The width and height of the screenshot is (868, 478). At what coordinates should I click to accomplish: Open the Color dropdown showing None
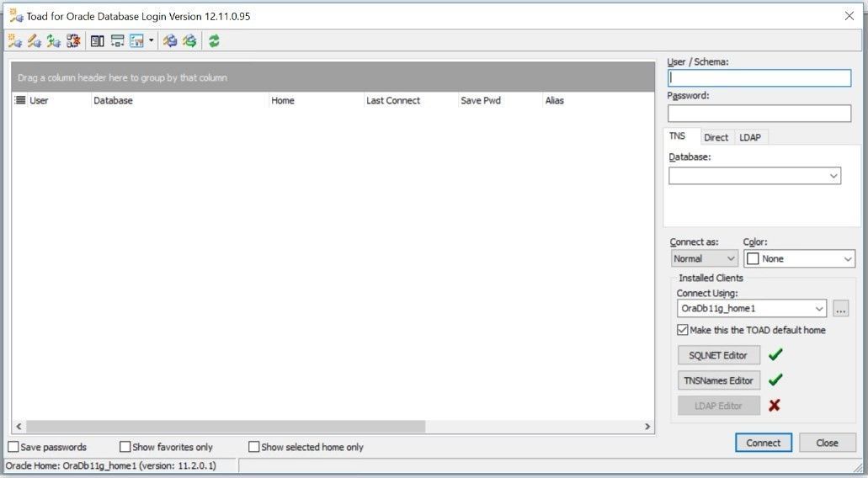click(848, 258)
